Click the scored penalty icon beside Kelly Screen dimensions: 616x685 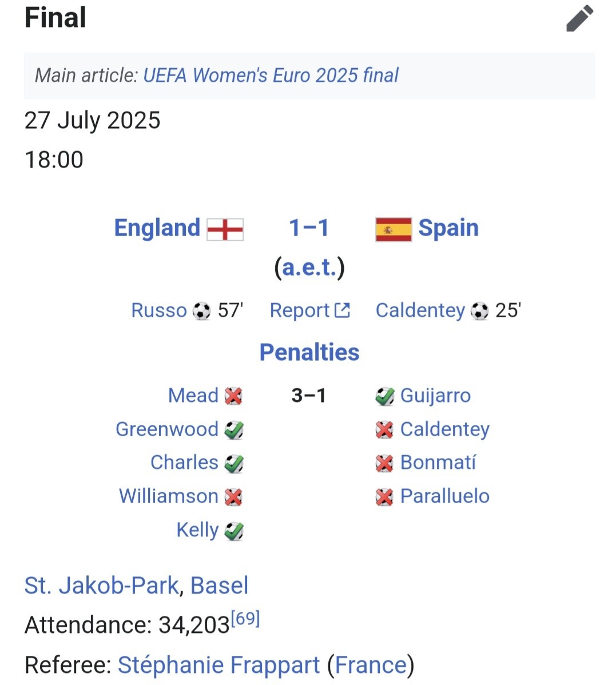[233, 531]
